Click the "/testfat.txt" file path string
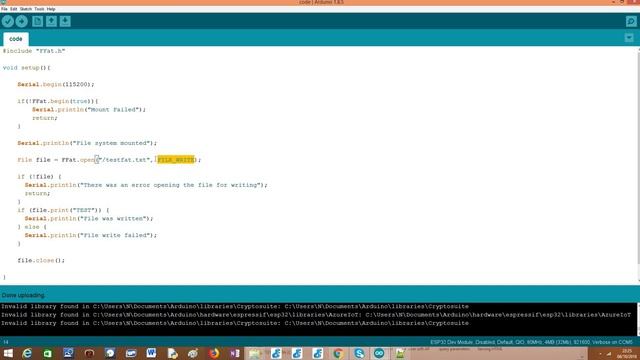Screen dimensions: 640x360 coord(124,160)
